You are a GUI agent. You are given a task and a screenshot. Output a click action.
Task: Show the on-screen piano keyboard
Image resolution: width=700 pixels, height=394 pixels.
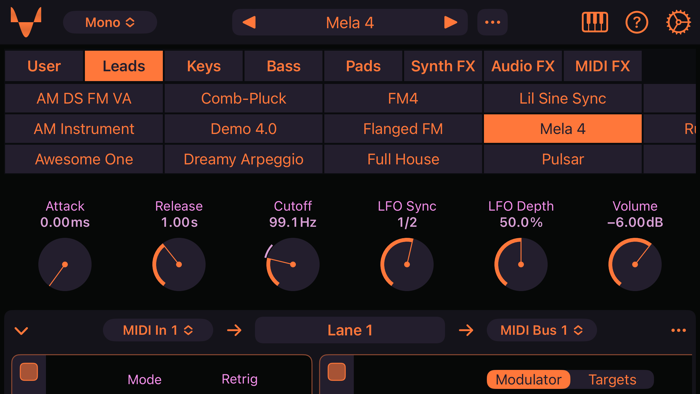click(595, 22)
